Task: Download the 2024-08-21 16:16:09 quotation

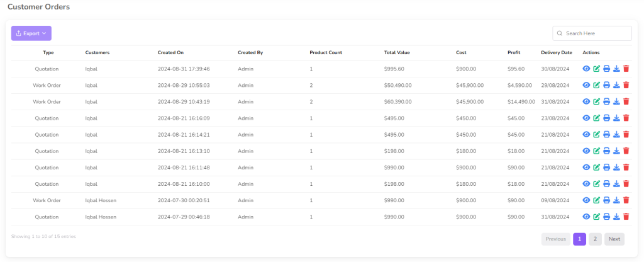Action: (x=616, y=118)
